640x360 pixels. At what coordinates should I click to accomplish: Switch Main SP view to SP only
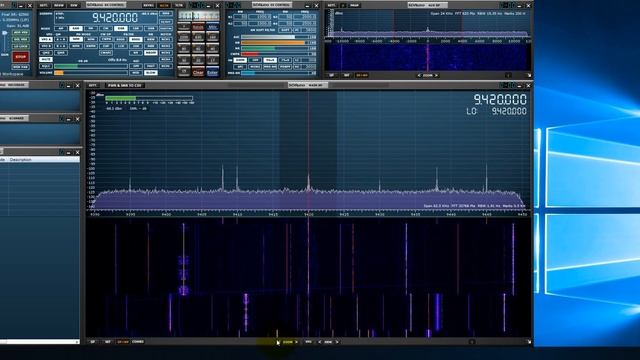[93, 342]
